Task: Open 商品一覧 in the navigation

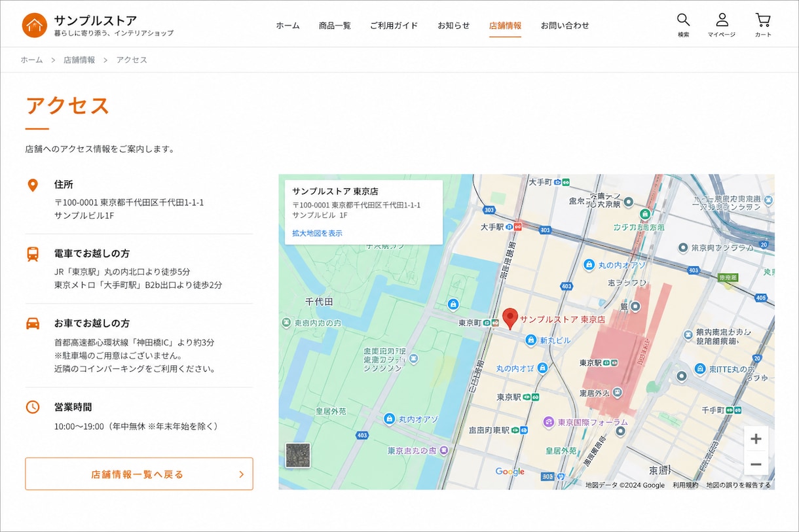Action: pyautogui.click(x=335, y=26)
